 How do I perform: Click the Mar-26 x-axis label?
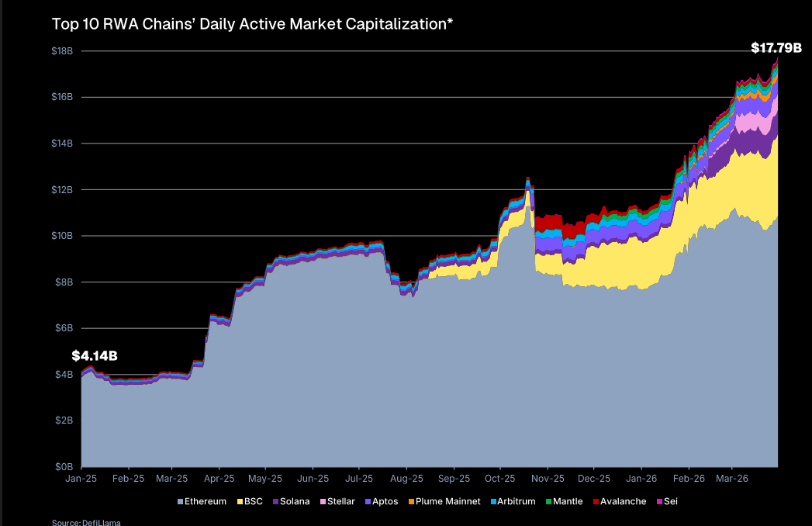[x=732, y=479]
